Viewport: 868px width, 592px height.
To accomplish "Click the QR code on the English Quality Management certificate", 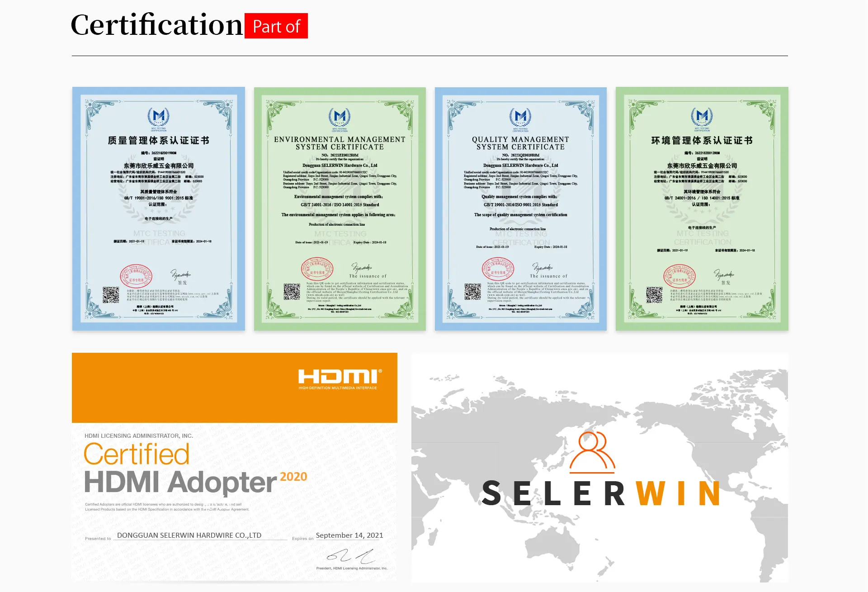I will [473, 292].
